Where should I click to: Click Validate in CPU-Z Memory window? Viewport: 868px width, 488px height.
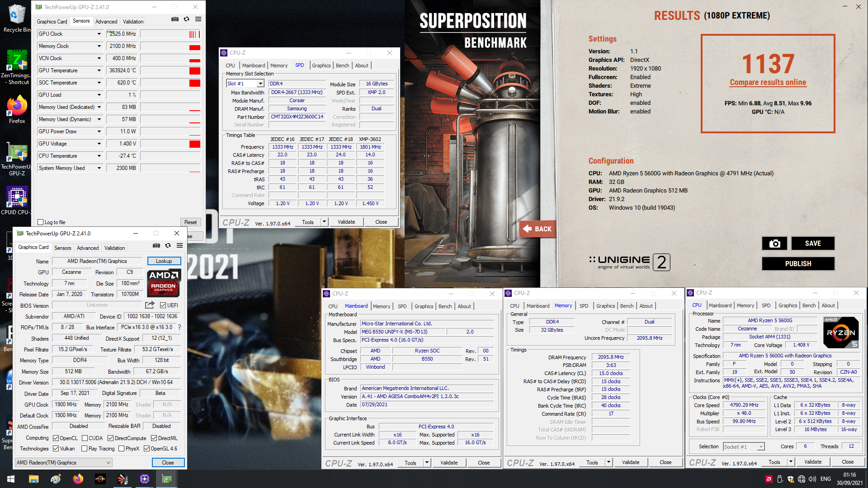tap(630, 462)
